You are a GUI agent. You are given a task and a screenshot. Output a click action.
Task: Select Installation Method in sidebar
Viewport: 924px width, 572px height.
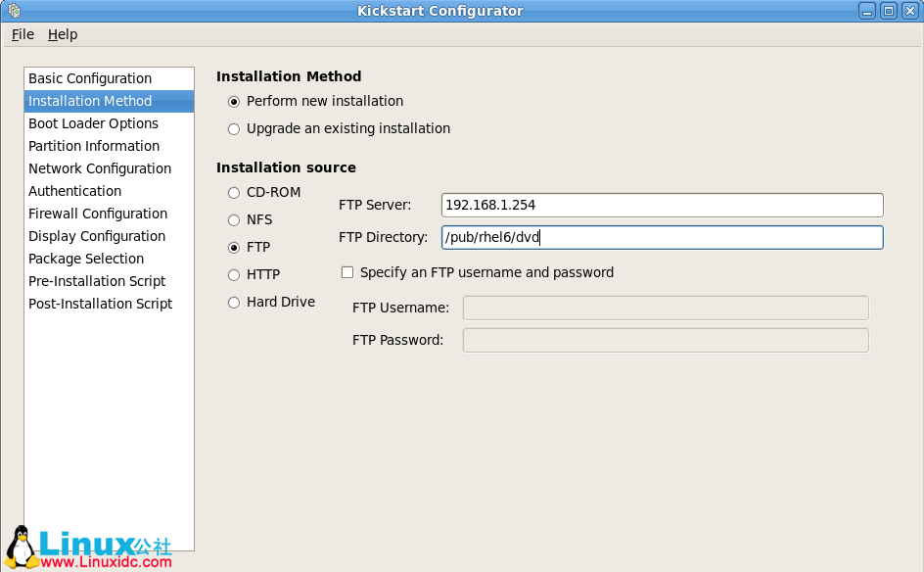(x=109, y=101)
